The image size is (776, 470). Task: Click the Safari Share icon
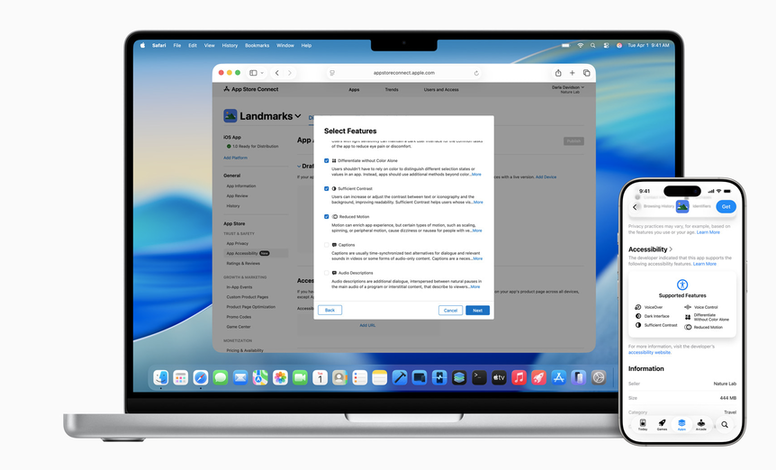point(558,73)
